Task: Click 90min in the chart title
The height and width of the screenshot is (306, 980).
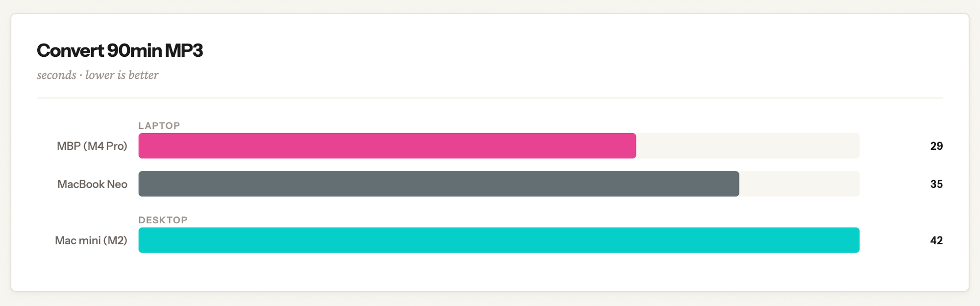Action: click(x=135, y=50)
